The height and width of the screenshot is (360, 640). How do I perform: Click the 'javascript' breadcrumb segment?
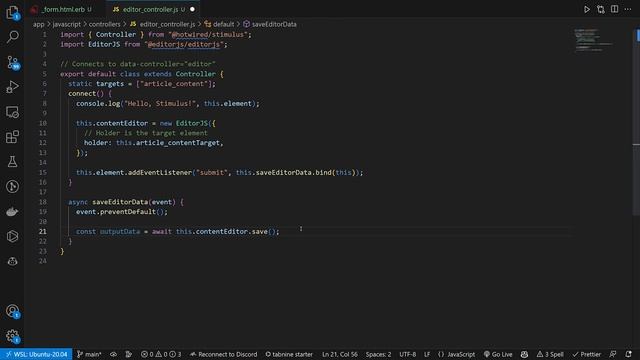click(67, 24)
